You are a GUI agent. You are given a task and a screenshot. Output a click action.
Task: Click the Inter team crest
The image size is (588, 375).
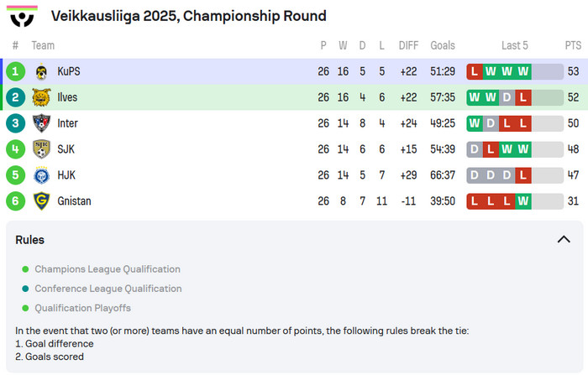click(41, 123)
